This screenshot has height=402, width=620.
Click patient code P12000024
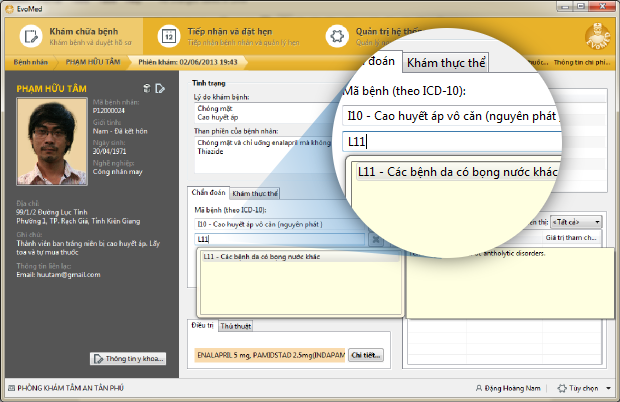click(109, 111)
